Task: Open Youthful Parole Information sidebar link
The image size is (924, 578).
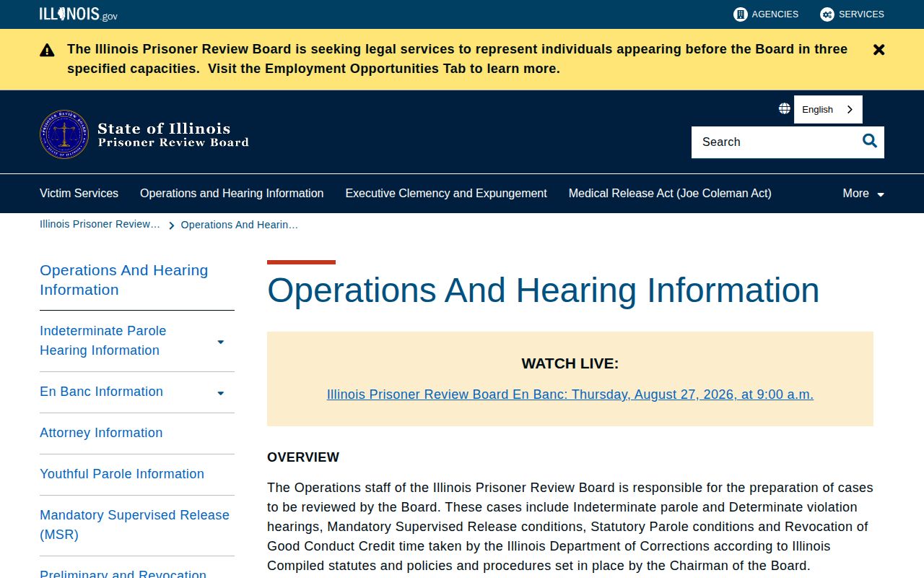Action: point(122,474)
